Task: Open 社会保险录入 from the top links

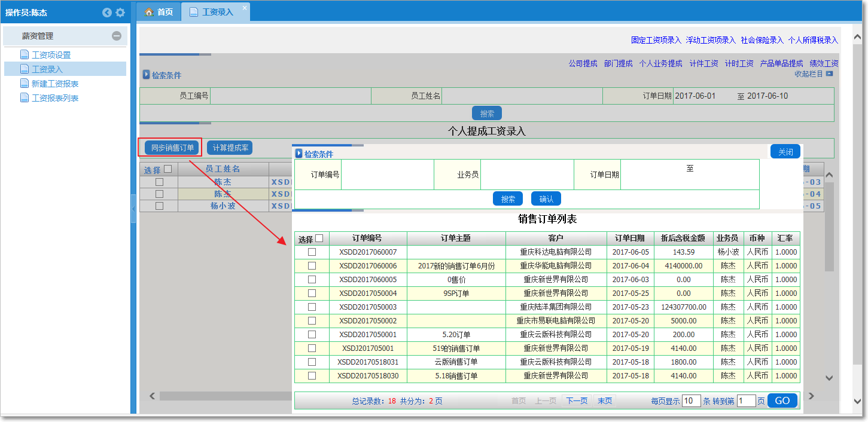Action: click(761, 39)
